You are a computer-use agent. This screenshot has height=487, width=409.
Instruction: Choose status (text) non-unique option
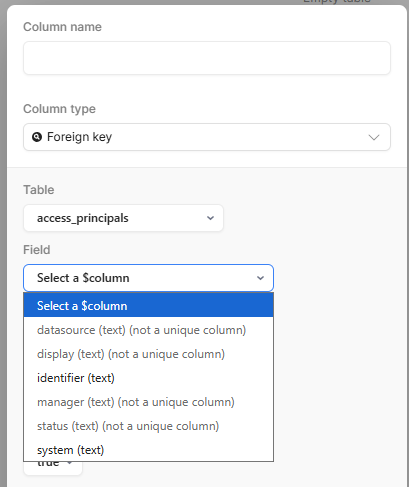(148, 426)
